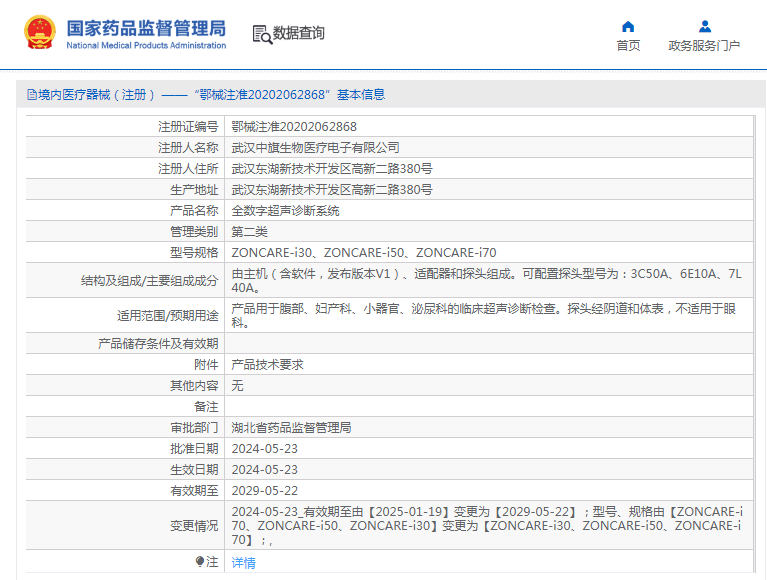Click registration number 鄂械注准20202062868 in the table
Image resolution: width=767 pixels, height=580 pixels.
[294, 127]
